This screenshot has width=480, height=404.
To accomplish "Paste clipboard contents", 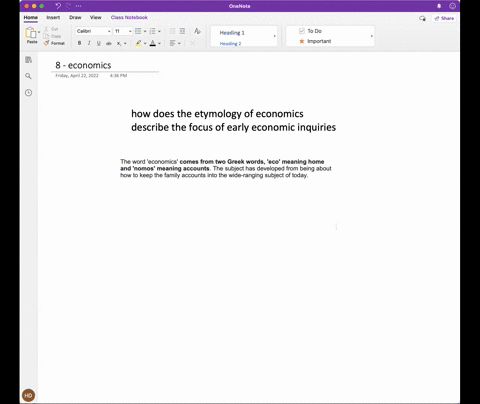I will 31,35.
